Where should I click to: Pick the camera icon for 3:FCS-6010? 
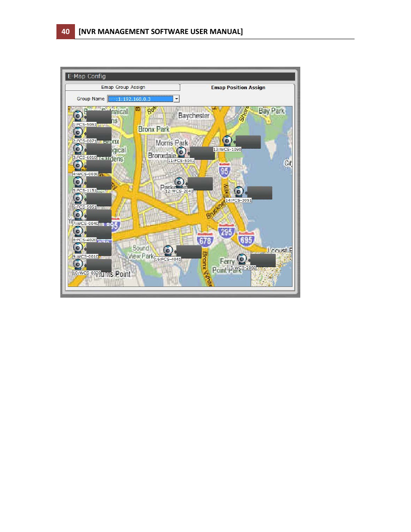tap(78, 149)
